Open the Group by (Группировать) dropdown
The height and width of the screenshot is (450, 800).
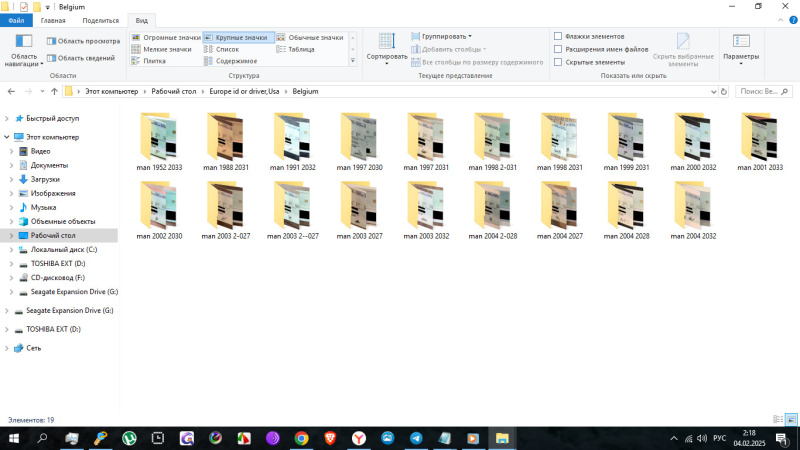[x=442, y=36]
